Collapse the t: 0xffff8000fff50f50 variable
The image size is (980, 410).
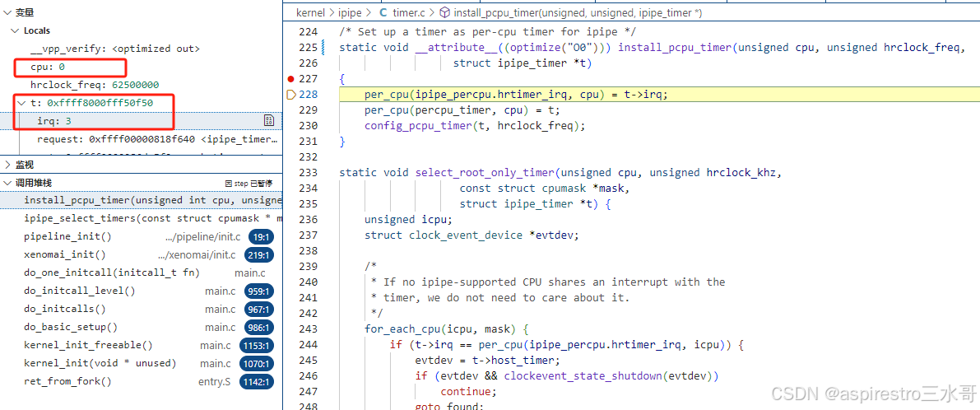(x=22, y=102)
